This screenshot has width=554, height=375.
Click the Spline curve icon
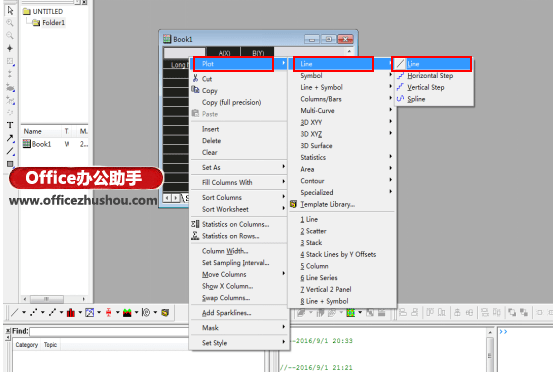click(400, 99)
